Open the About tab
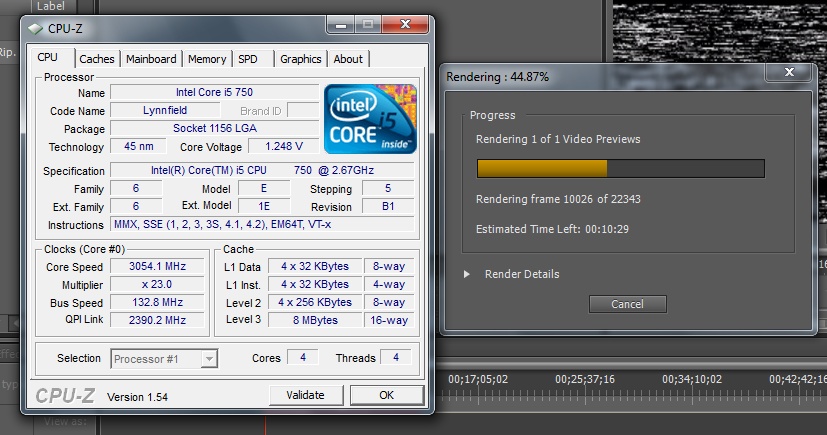Screen dimensions: 827x435 (x=348, y=59)
